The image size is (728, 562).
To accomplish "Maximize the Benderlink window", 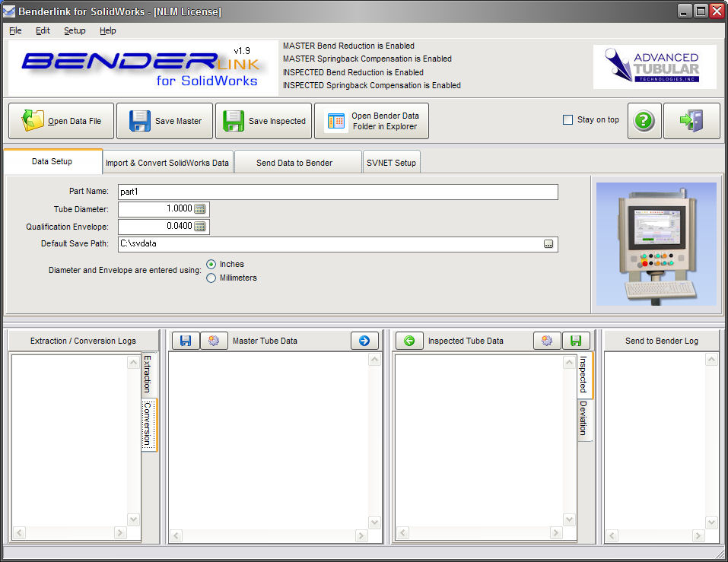I will [x=701, y=11].
